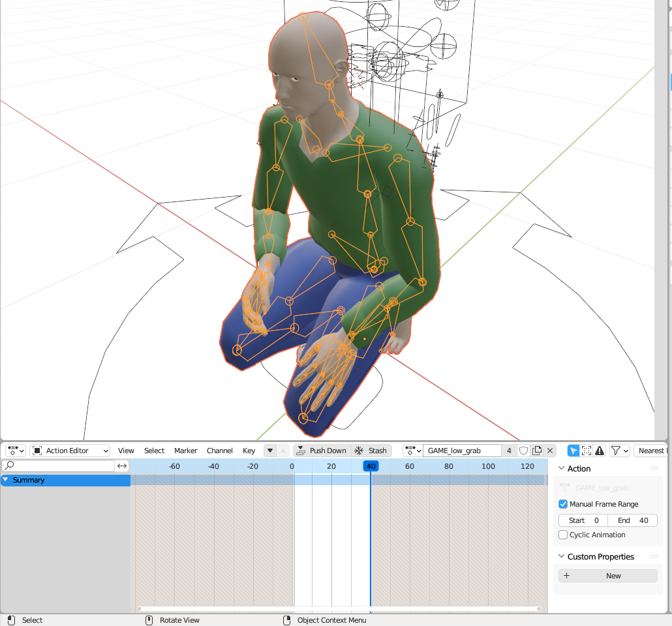Click the move layer down arrow icon
Image resolution: width=672 pixels, height=626 pixels.
(x=270, y=451)
